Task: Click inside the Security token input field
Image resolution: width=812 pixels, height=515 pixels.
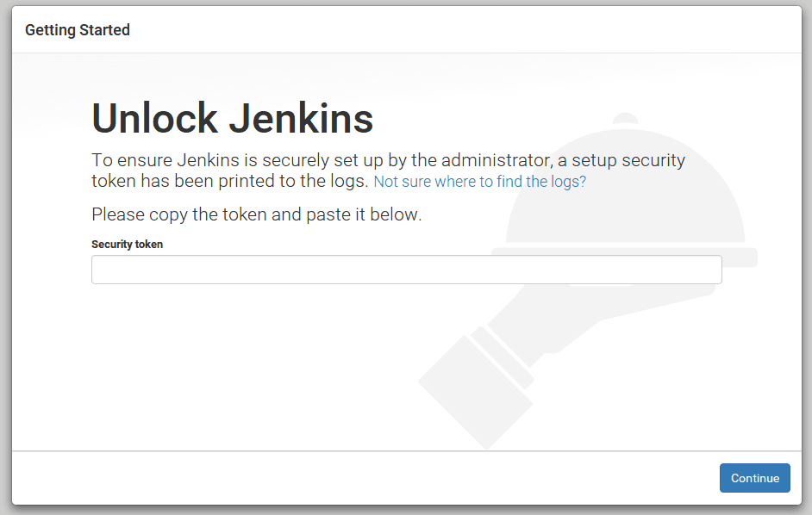Action: coord(406,270)
